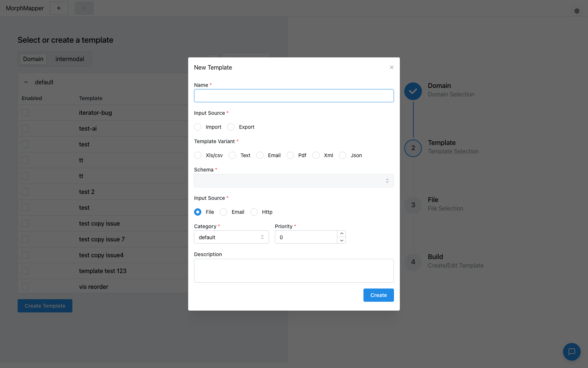Click the File step number 3 circle

point(413,205)
